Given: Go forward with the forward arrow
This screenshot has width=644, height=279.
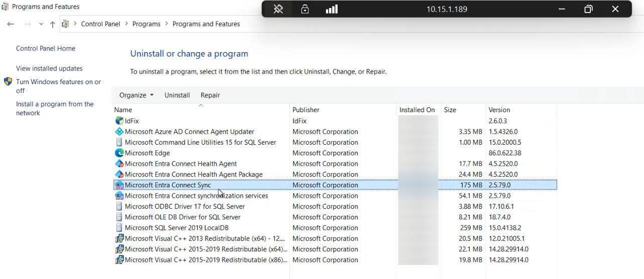Looking at the screenshot, I should (28, 24).
